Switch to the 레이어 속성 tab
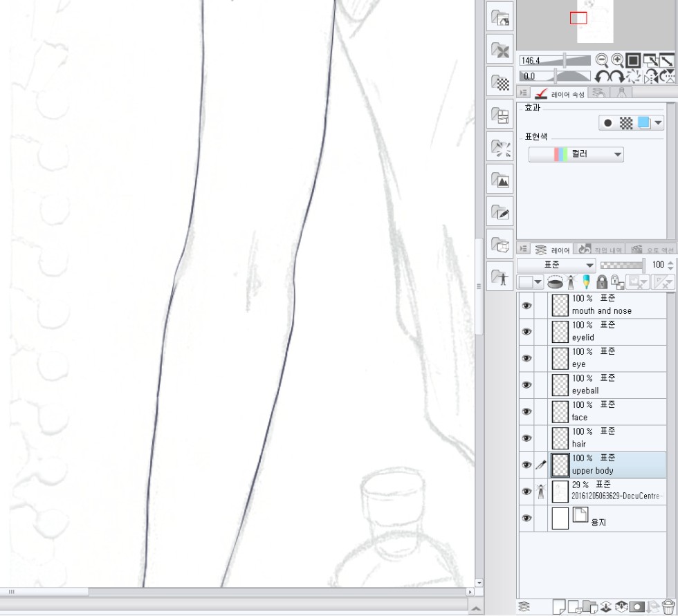Screen dimensions: 678x616 559,93
